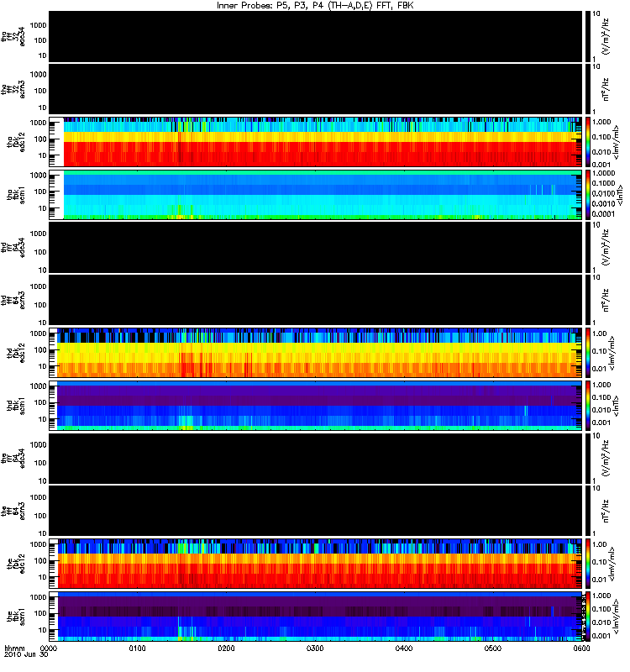Select the thd fbk edc12 spectrogram panel

click(316, 353)
